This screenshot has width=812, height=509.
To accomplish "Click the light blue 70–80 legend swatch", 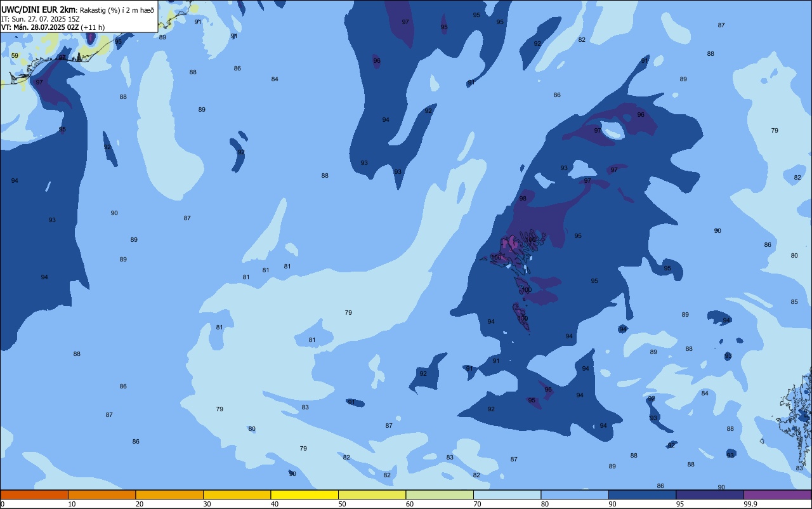I will (507, 494).
